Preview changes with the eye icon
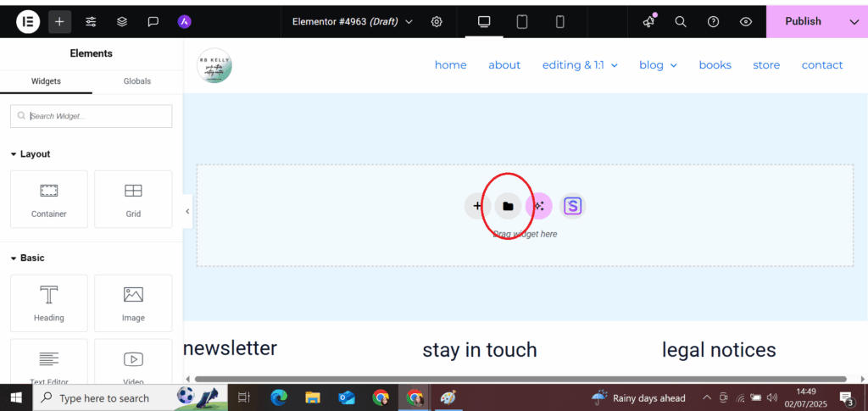 click(746, 21)
